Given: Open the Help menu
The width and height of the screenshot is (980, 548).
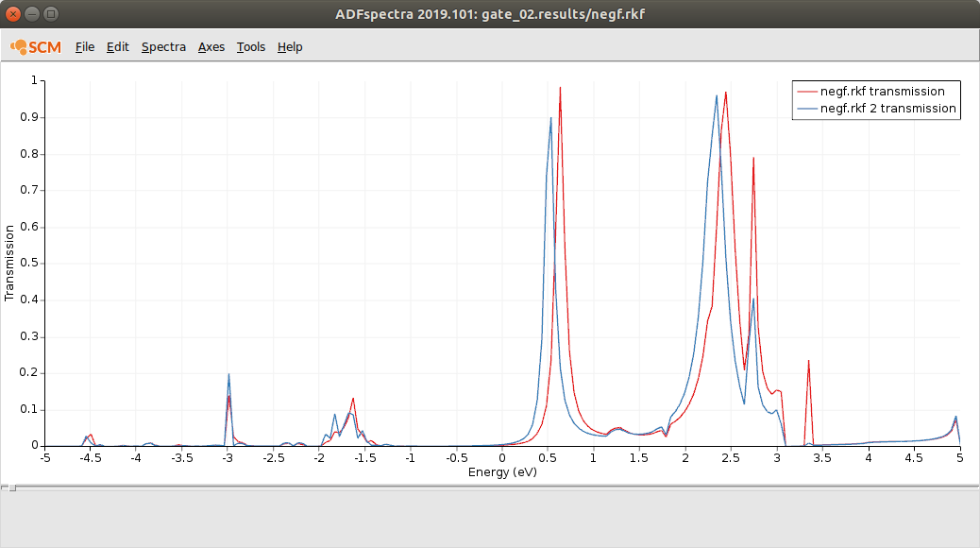Looking at the screenshot, I should coord(290,47).
